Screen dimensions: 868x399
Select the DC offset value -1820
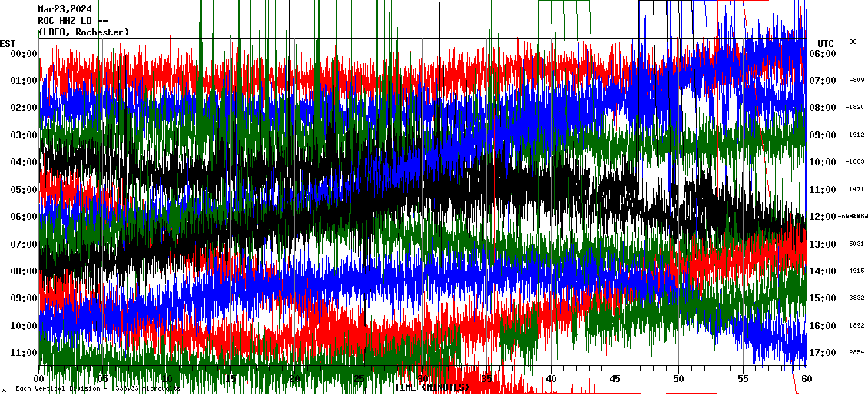[x=855, y=108]
